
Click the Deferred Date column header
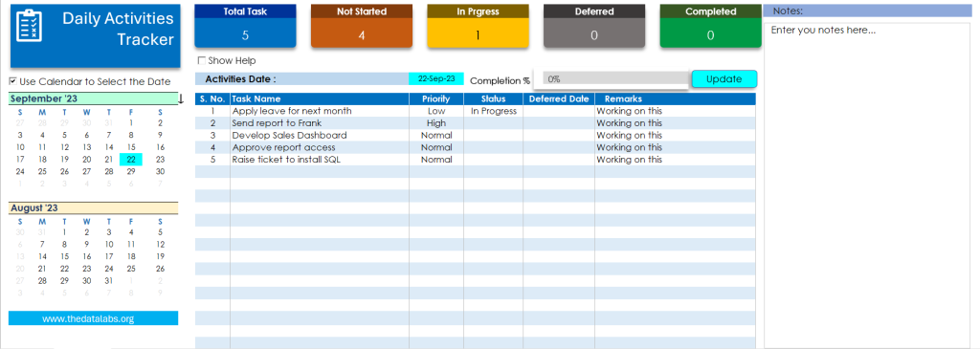[559, 98]
